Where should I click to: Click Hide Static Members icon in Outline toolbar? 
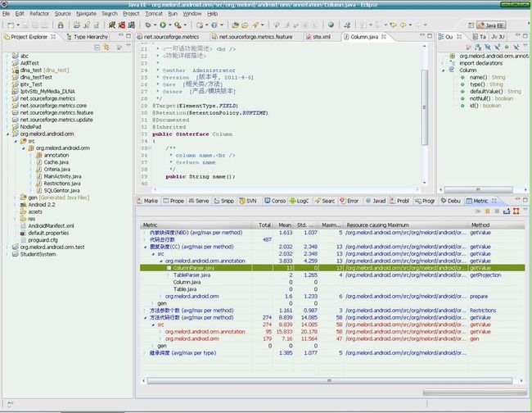497,48
